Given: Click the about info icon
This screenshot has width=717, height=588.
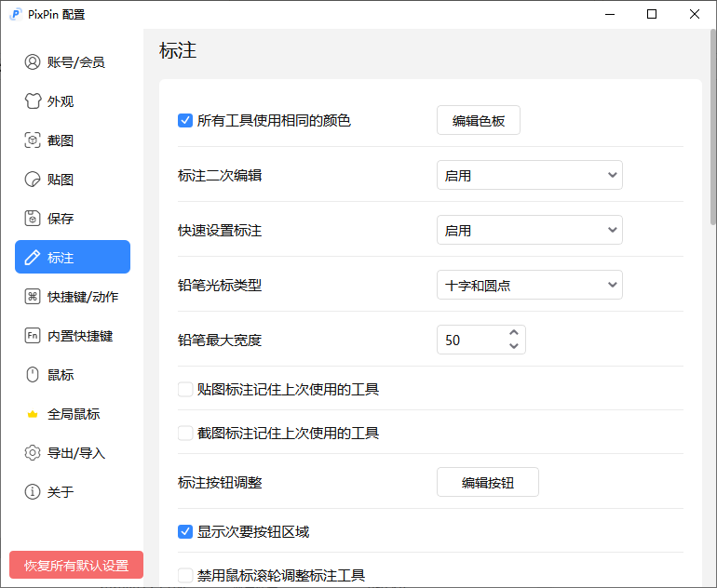Looking at the screenshot, I should click(x=33, y=492).
